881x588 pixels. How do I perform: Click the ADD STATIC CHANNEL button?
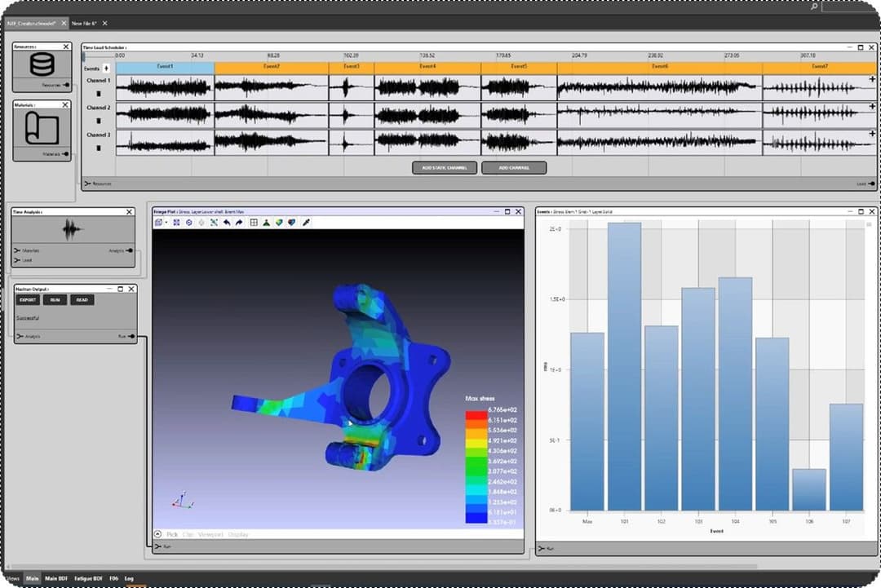pos(445,168)
